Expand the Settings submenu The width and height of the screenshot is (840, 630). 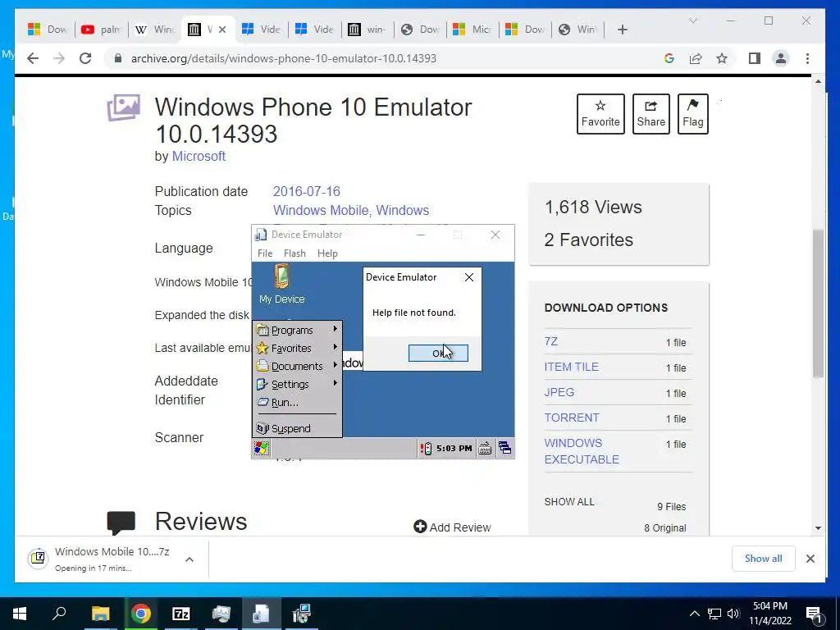(297, 385)
